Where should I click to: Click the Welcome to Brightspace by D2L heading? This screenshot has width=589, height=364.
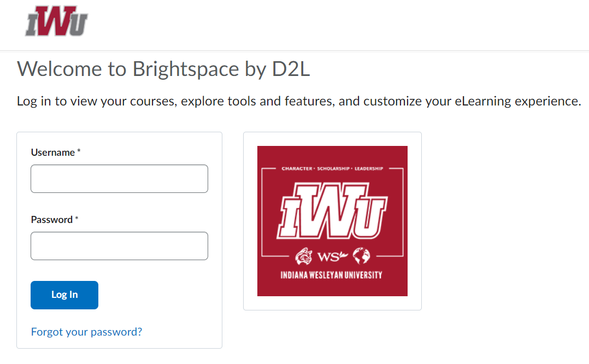point(163,69)
